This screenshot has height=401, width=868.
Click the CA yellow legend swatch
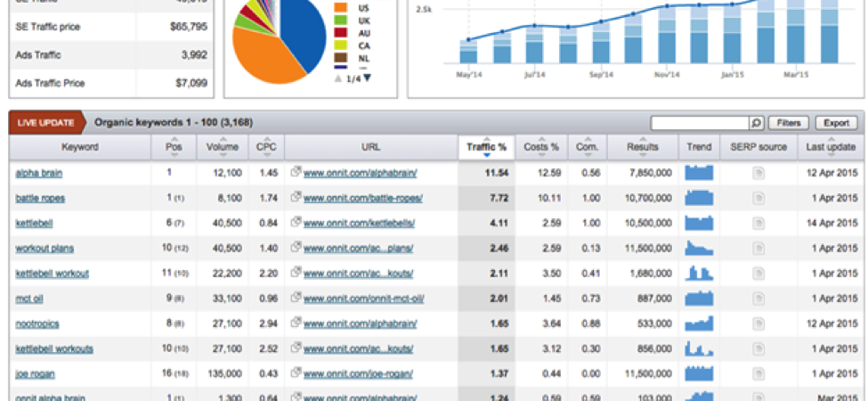pos(341,46)
